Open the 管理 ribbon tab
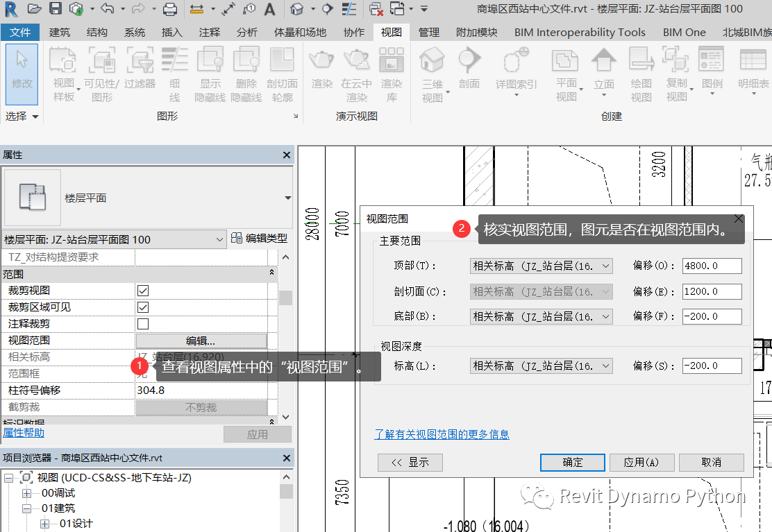 coord(428,33)
